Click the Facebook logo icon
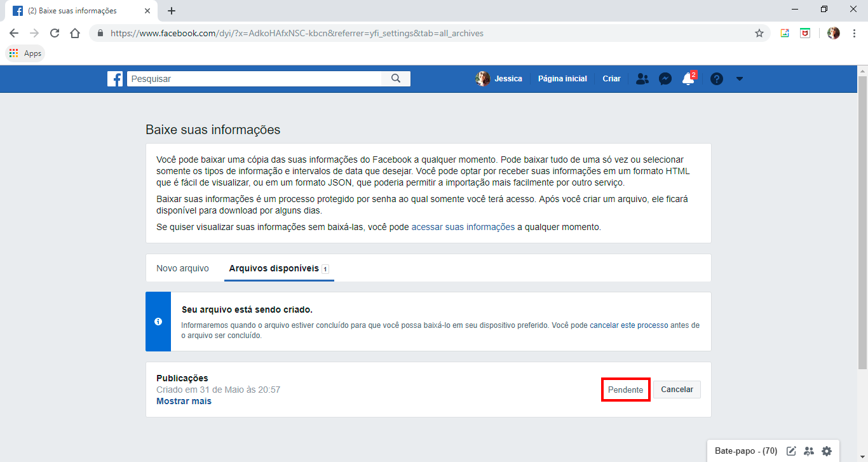Viewport: 868px width, 462px height. (115, 79)
